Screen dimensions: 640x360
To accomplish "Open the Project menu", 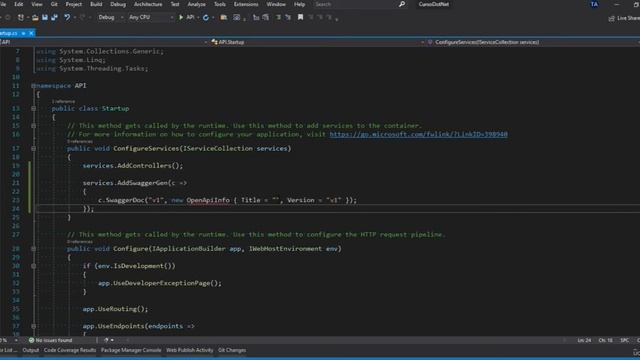I will point(73,4).
